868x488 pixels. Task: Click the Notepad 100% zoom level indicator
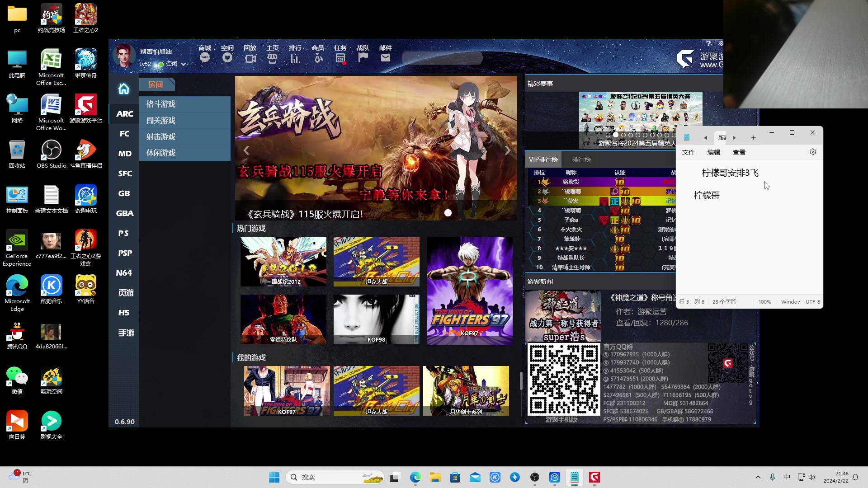[x=764, y=302]
